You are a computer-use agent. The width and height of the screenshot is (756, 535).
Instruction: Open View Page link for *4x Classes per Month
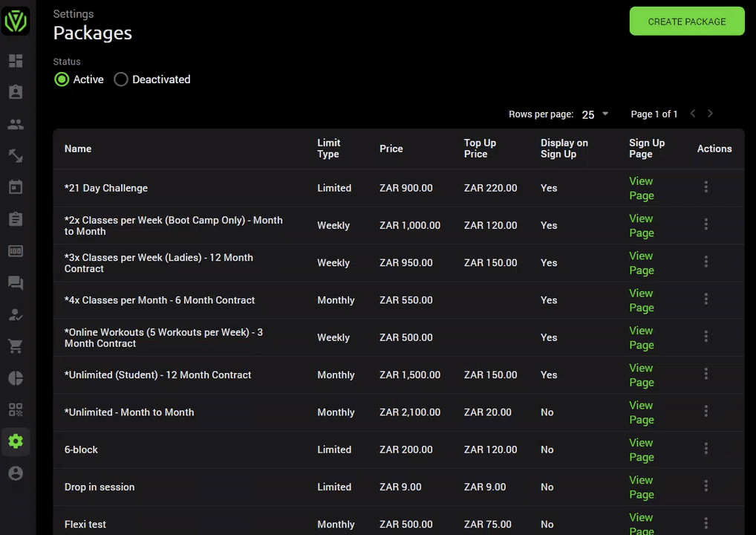[641, 300]
